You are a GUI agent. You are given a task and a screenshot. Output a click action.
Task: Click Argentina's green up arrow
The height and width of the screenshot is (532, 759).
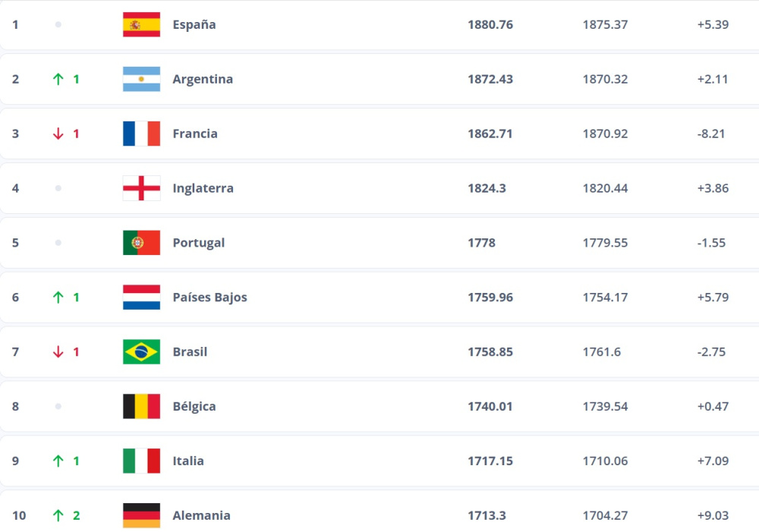(58, 79)
